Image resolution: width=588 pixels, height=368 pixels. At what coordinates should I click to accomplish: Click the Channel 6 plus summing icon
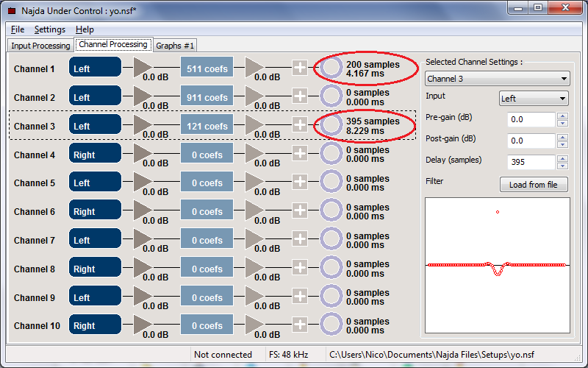coord(300,210)
